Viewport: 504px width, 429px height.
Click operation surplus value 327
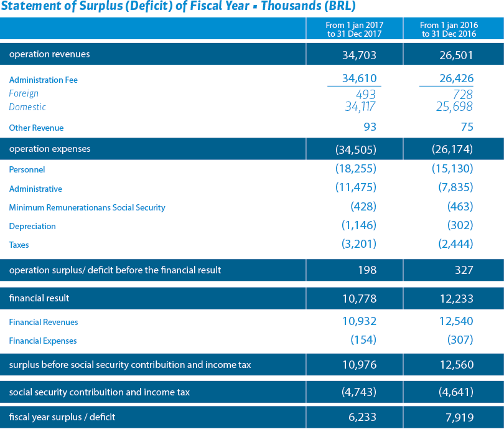(x=464, y=270)
